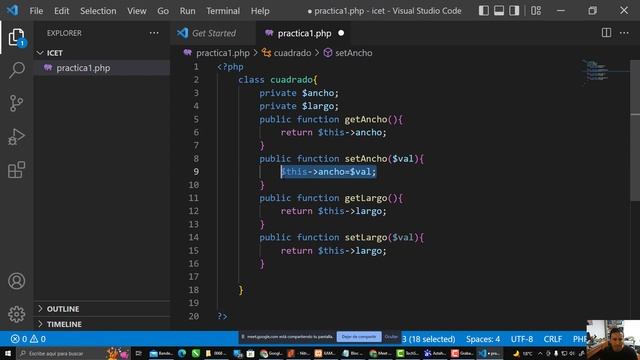
Task: Click the EXPLORER panel title
Action: click(64, 33)
